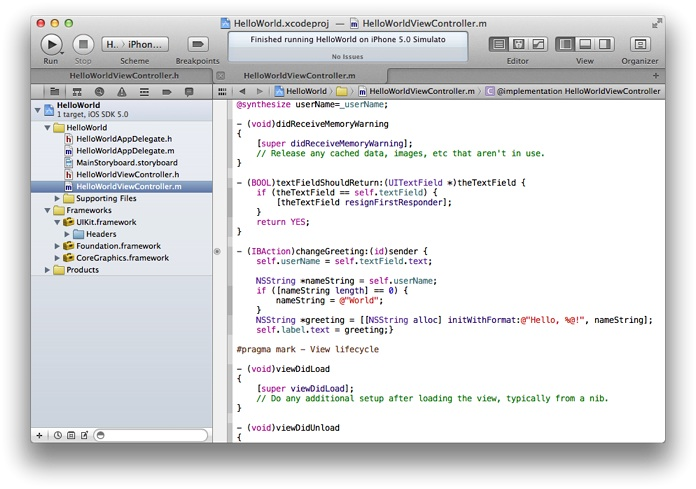Show only recent files filter

point(58,435)
